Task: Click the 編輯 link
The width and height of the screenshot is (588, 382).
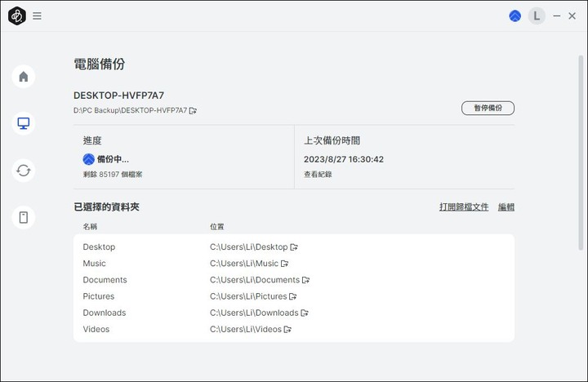Action: pos(506,207)
